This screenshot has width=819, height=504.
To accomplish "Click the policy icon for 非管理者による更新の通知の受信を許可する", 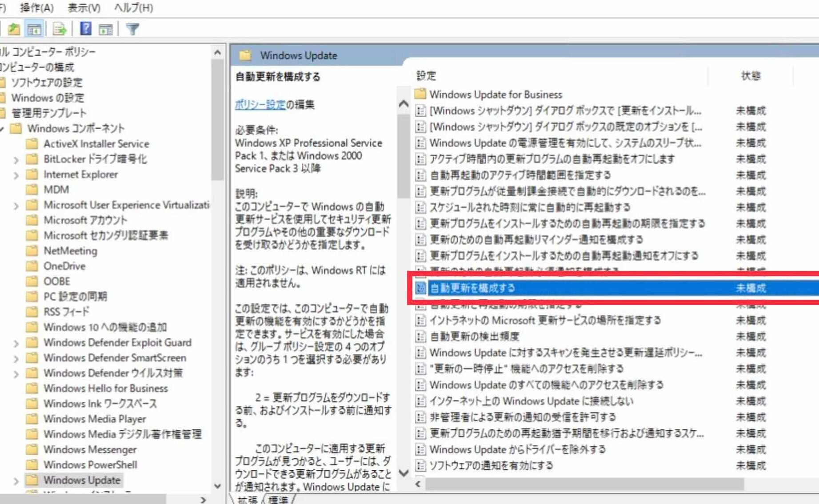I will pyautogui.click(x=420, y=417).
